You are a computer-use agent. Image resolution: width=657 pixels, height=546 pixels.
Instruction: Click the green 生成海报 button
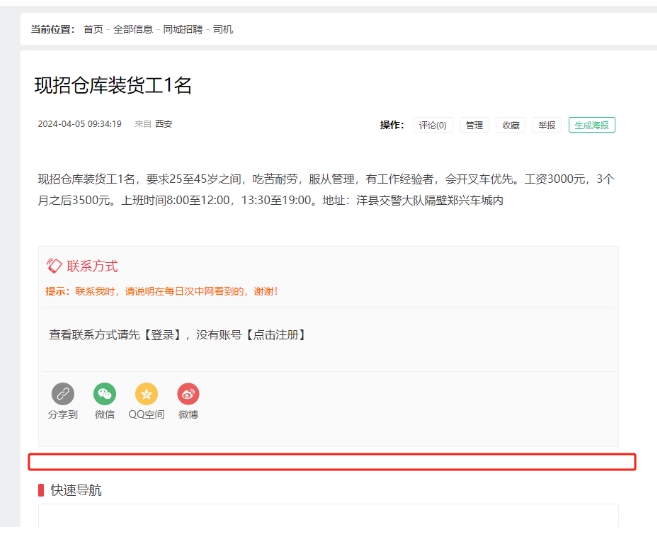(x=592, y=125)
